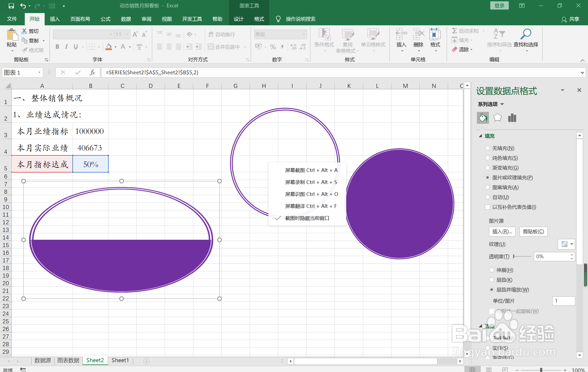Open the chart Design (设计) tab

coord(238,19)
